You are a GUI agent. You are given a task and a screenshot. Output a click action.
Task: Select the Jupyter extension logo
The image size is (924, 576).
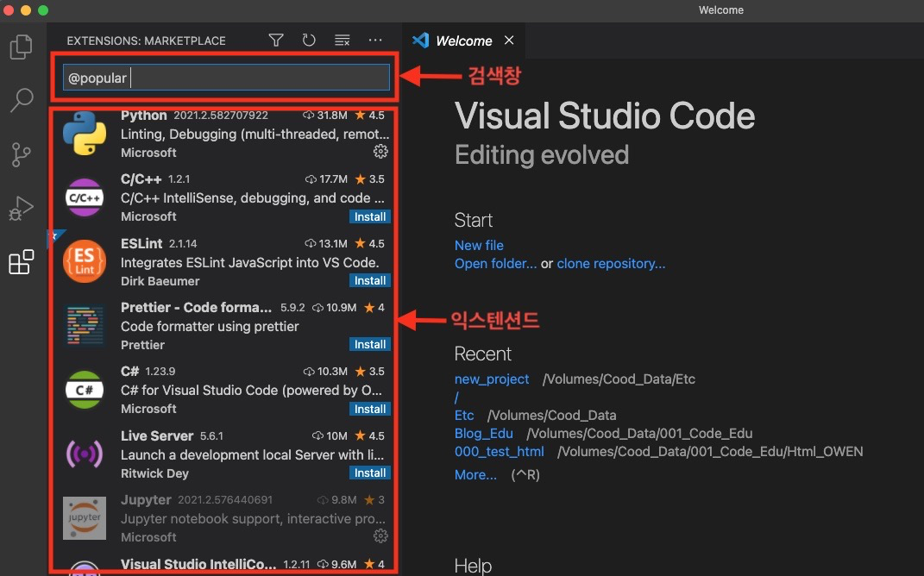(85, 517)
